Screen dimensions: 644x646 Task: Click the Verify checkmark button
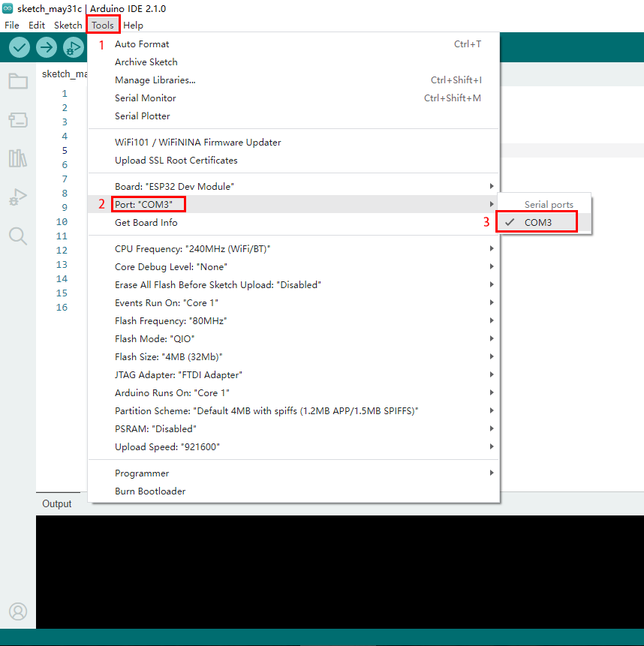[x=20, y=47]
